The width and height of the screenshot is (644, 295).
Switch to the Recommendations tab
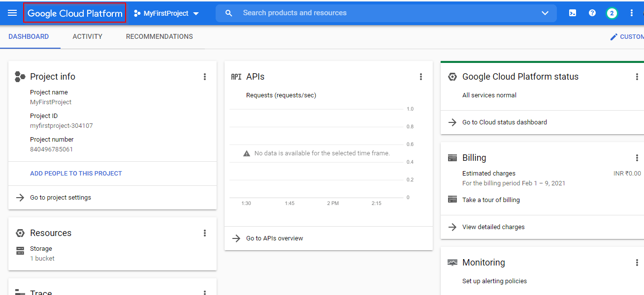159,36
